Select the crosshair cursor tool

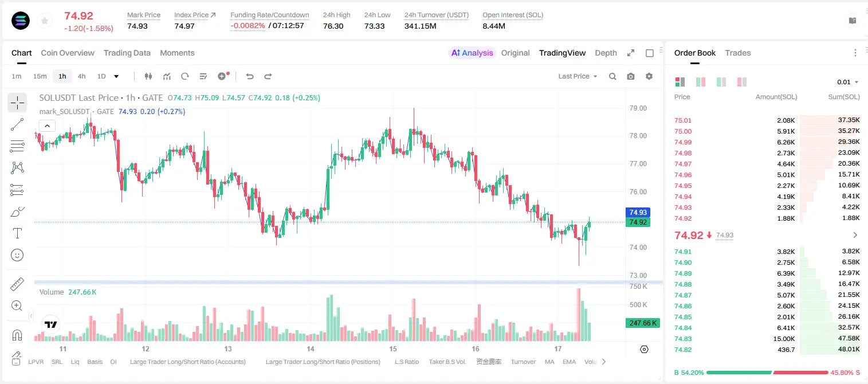click(x=17, y=103)
